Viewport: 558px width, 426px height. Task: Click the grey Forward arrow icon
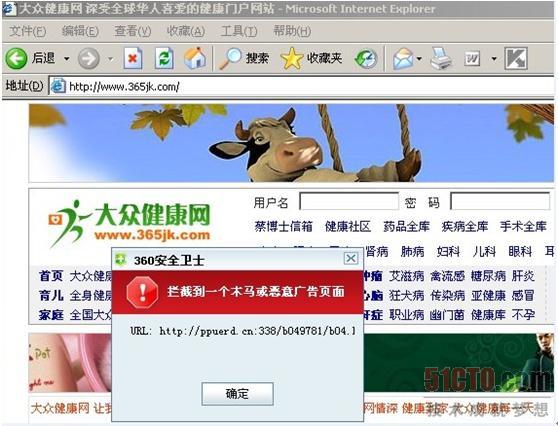click(x=88, y=58)
